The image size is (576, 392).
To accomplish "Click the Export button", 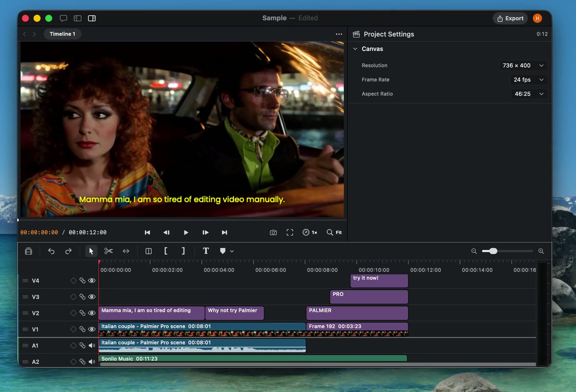I will [510, 18].
